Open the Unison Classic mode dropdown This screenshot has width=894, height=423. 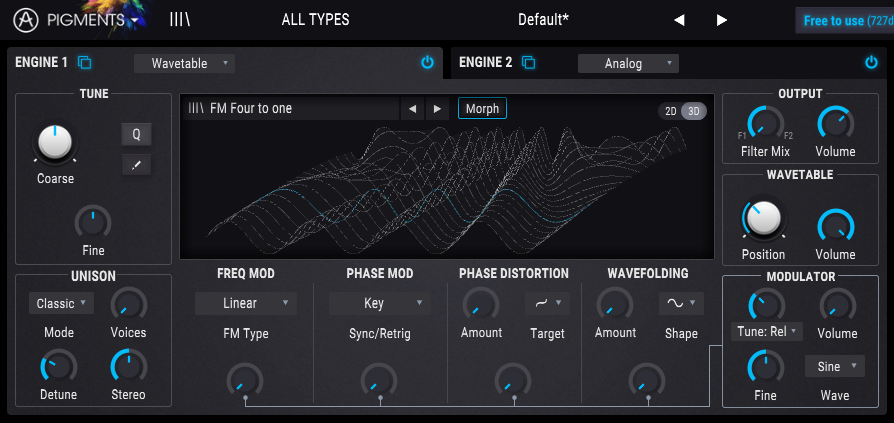coord(62,303)
